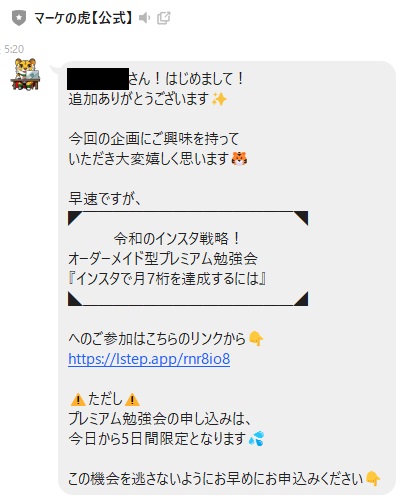Click the official account shield badge
This screenshot has height=502, width=403.
click(19, 18)
